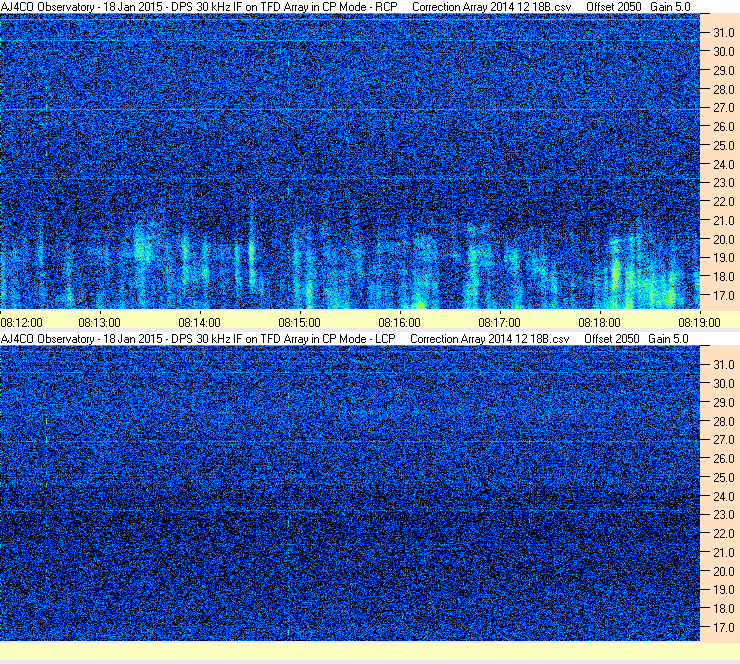Screen dimensions: 740x664
Task: Select the 08:18:00 time axis label
Action: click(599, 323)
